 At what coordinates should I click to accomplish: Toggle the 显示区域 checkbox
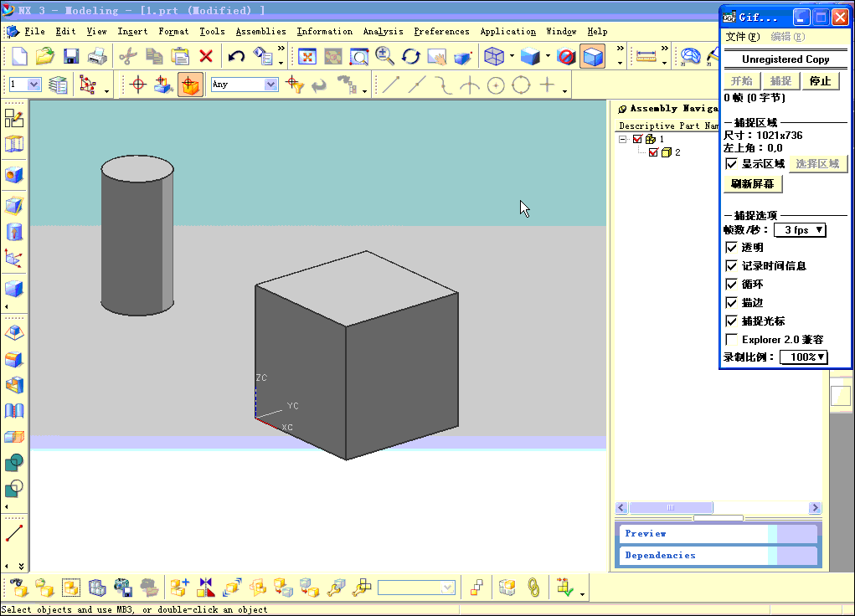click(x=731, y=163)
